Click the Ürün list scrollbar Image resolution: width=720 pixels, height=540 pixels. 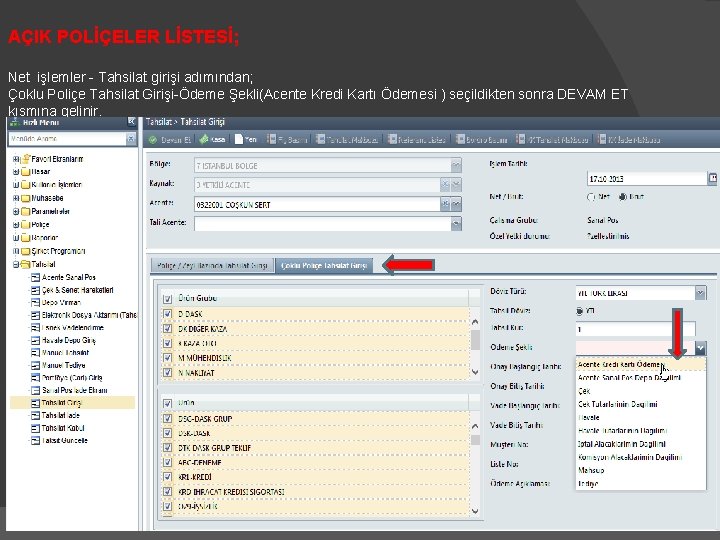475,467
